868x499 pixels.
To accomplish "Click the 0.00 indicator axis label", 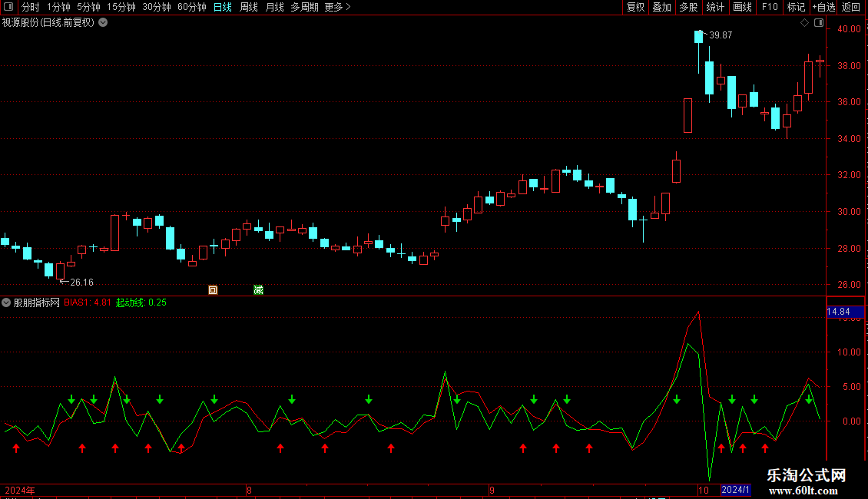I will (x=851, y=421).
